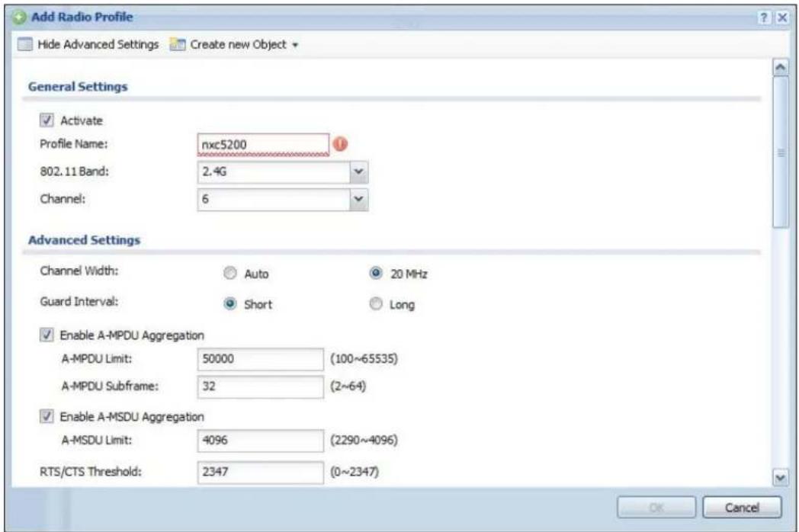Click the Hide Advanced Settings toolbar icon
The height and width of the screenshot is (532, 799).
pyautogui.click(x=24, y=44)
